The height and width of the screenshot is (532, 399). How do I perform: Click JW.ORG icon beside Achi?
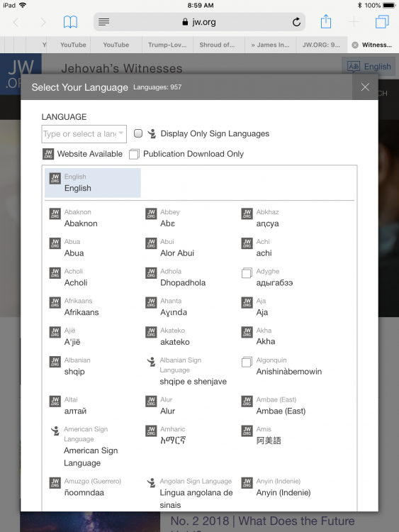(247, 243)
